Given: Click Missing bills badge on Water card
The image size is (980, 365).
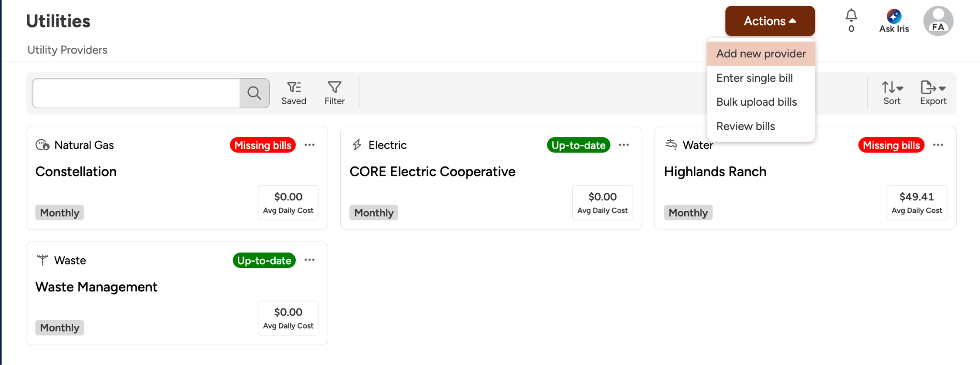Looking at the screenshot, I should (x=891, y=145).
